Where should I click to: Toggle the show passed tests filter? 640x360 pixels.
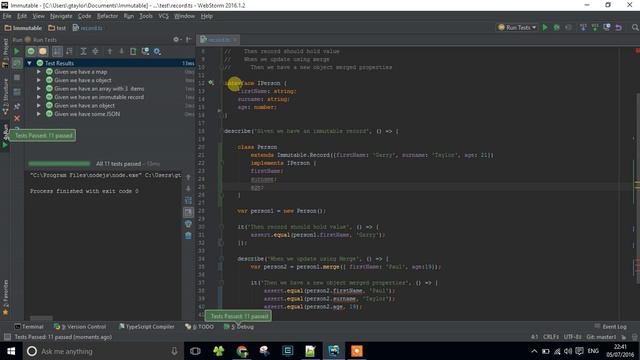tap(31, 51)
